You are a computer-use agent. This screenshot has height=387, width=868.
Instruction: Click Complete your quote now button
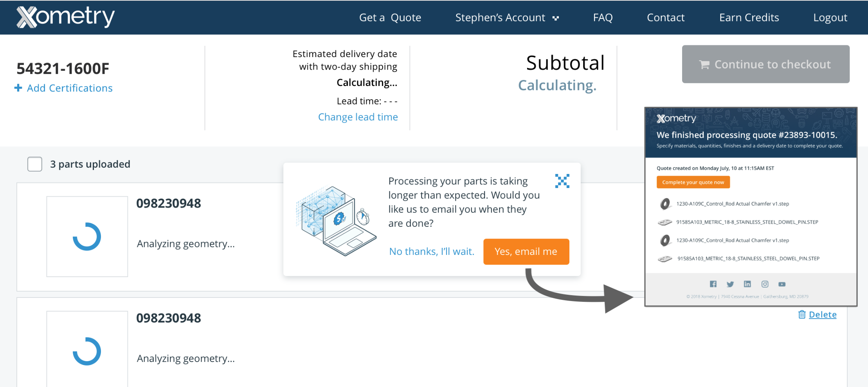(x=693, y=182)
